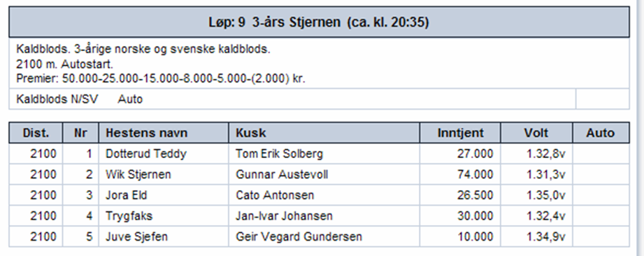
Task: Select the Nr column header
Action: tap(80, 133)
